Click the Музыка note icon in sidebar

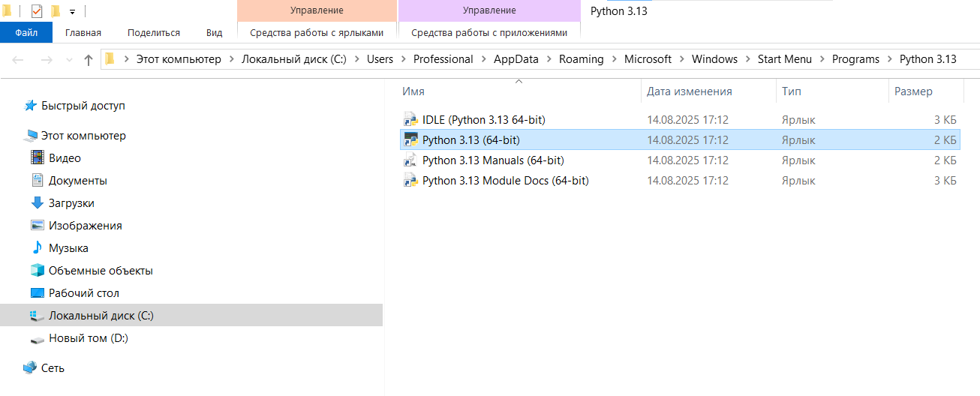(38, 247)
